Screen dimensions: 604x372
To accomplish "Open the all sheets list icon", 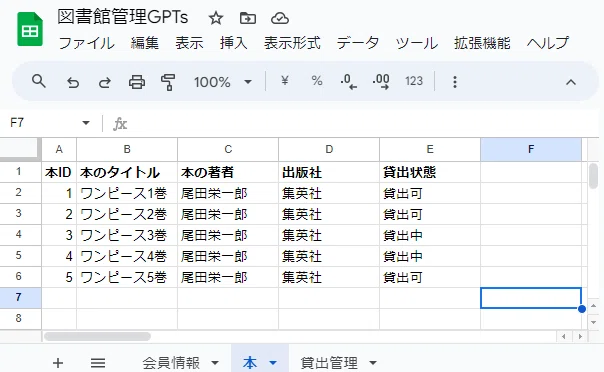I will pos(98,363).
